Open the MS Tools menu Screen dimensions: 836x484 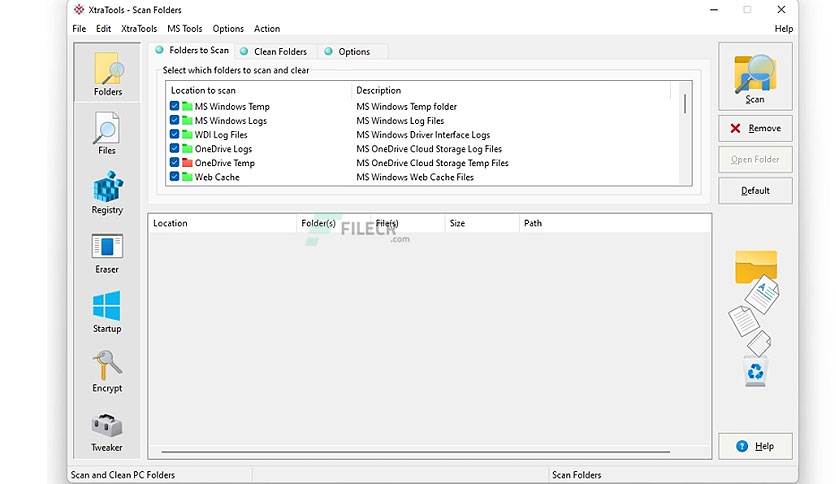(x=184, y=29)
